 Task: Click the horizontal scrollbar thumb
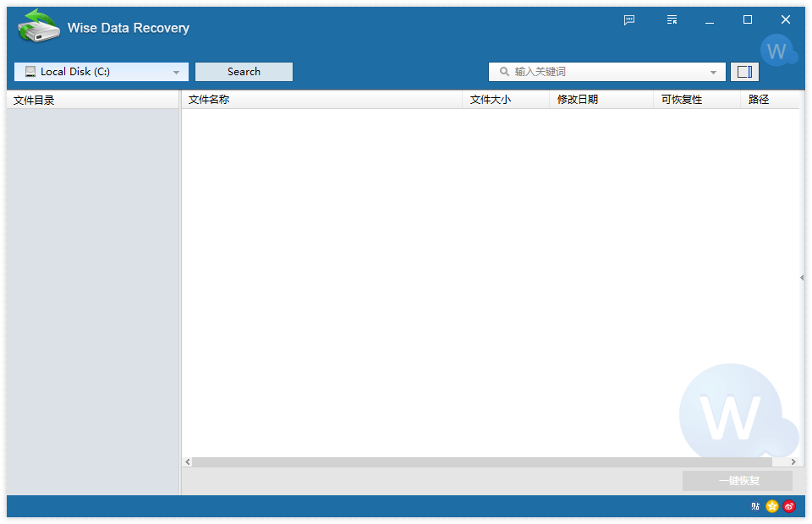click(x=482, y=462)
